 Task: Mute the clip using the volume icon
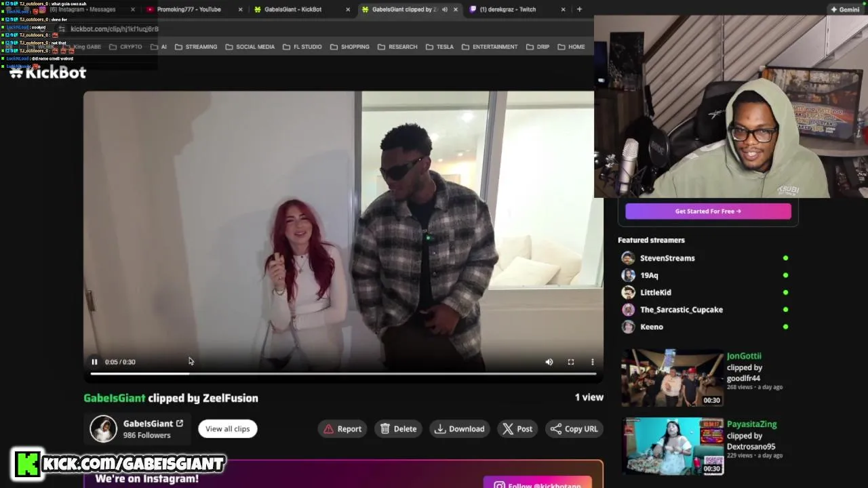tap(549, 362)
